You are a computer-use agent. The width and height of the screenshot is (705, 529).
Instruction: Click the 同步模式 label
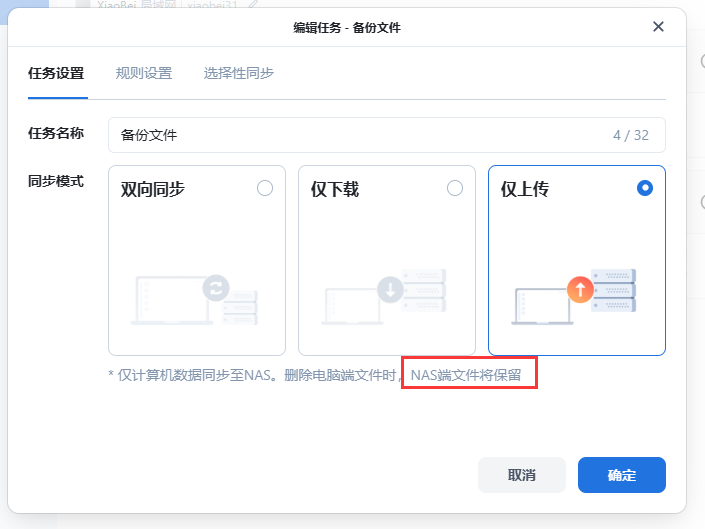56,181
